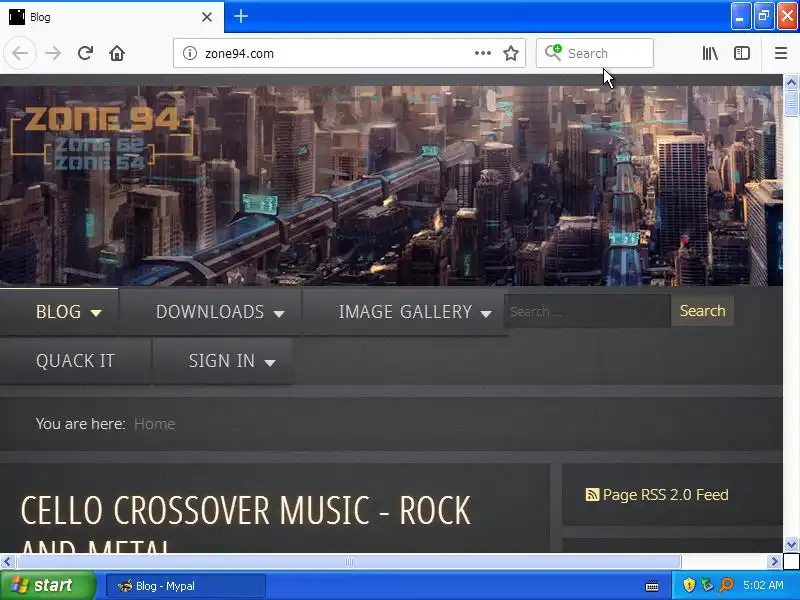The image size is (800, 600).
Task: Open a new tab with plus button
Action: coord(241,16)
